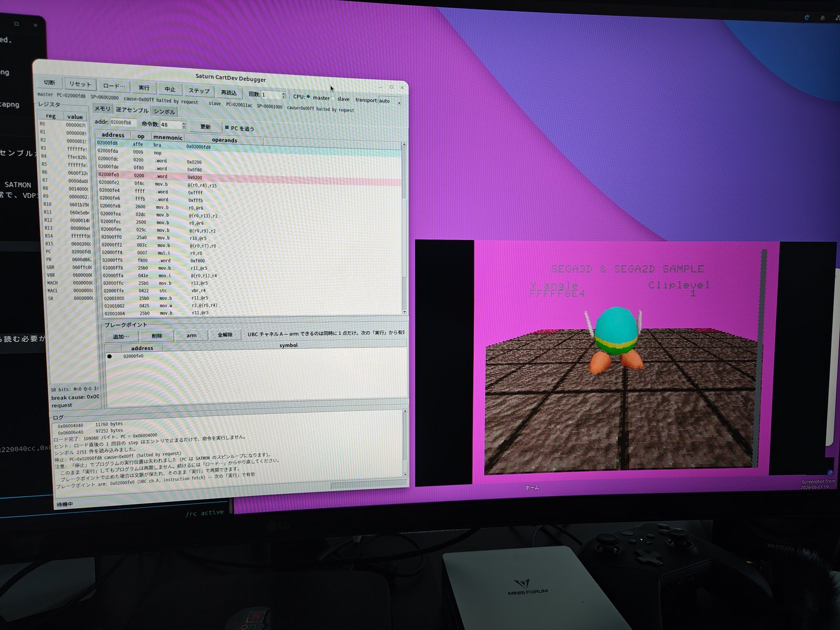
Task: Switch to the メモリ tab
Action: pos(102,109)
